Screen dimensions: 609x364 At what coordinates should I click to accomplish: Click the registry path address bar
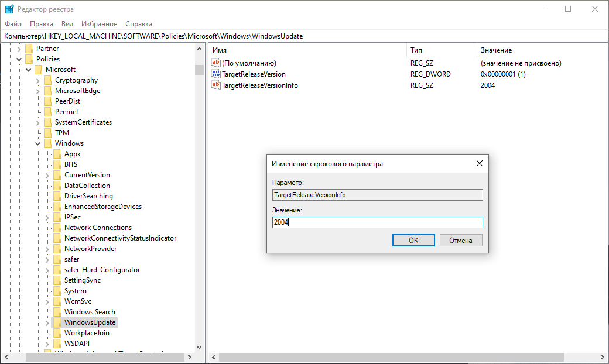pyautogui.click(x=304, y=36)
